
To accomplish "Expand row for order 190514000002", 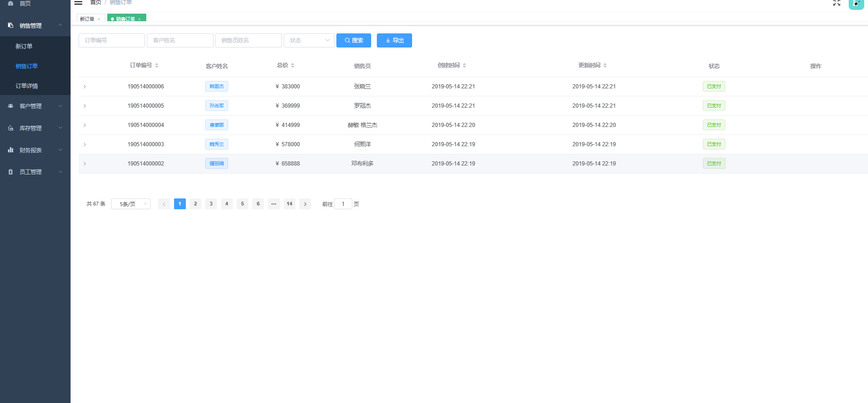I will [x=85, y=164].
